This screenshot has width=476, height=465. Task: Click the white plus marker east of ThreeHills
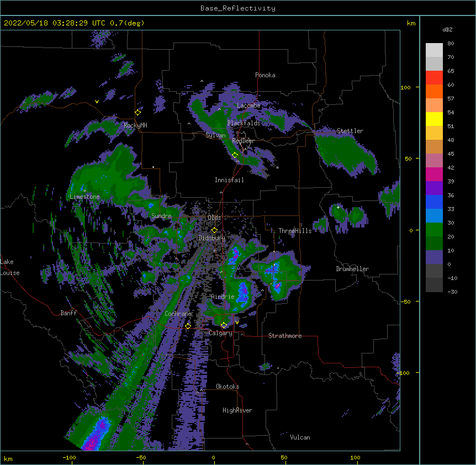point(338,207)
